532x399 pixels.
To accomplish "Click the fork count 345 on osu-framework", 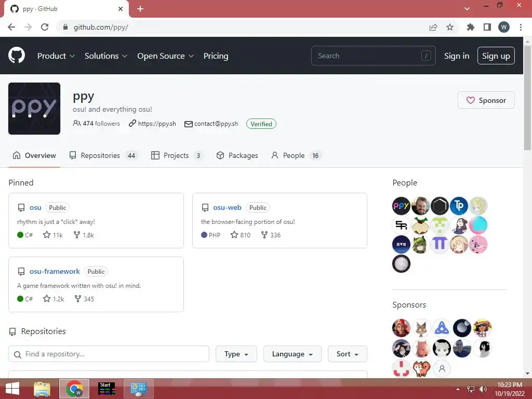I will [x=84, y=299].
